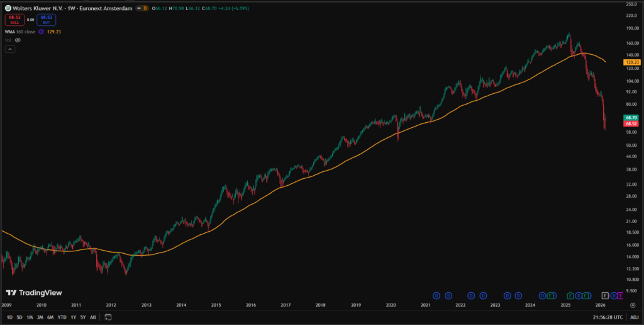Toggle the delayed data D badge
The height and width of the screenshot is (325, 644).
click(145, 8)
